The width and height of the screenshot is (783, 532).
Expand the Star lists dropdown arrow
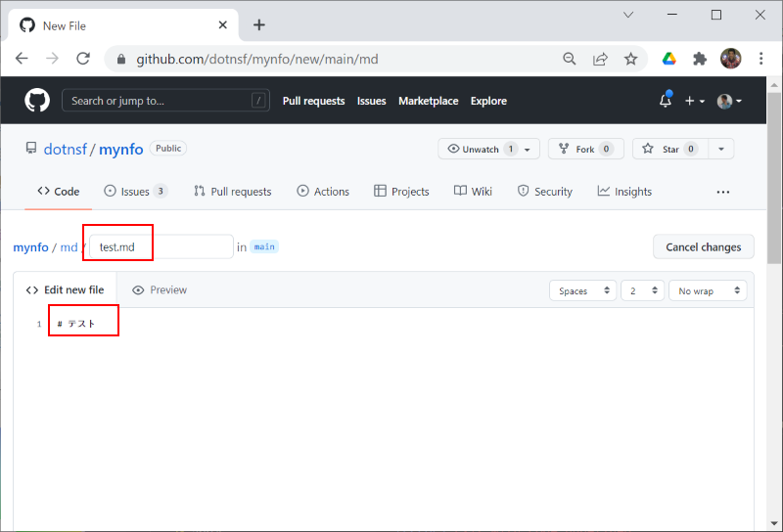pyautogui.click(x=721, y=149)
